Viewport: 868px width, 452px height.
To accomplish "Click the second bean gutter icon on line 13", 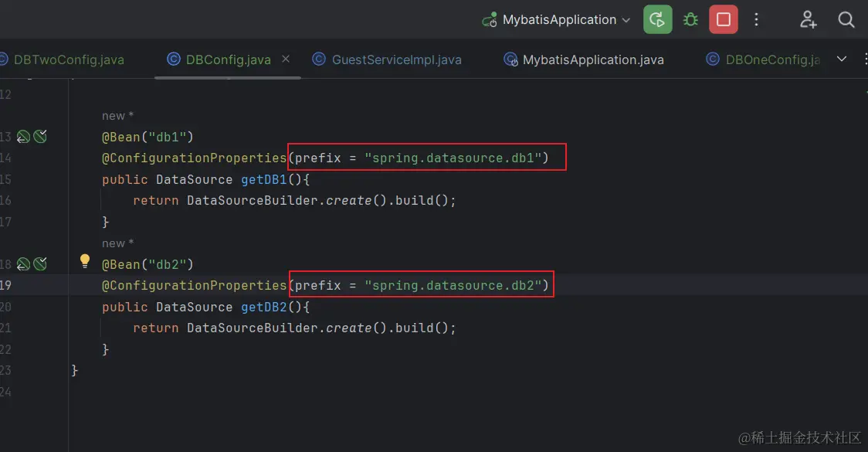I will 40,136.
